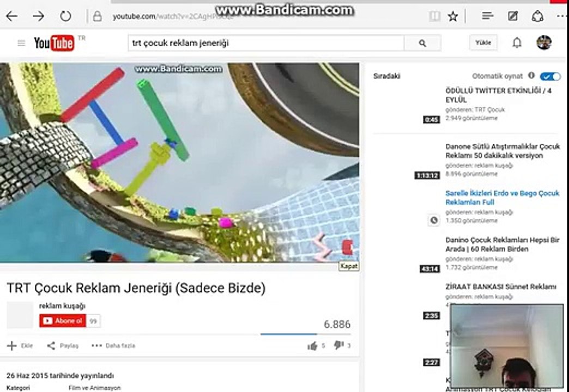Click the 43:14 duration badge

click(429, 269)
